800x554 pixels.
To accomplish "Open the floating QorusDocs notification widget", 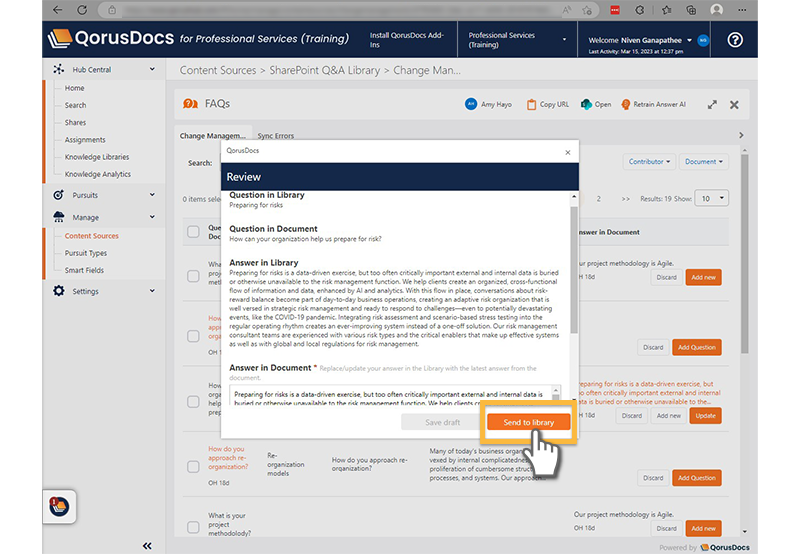I will 59,507.
